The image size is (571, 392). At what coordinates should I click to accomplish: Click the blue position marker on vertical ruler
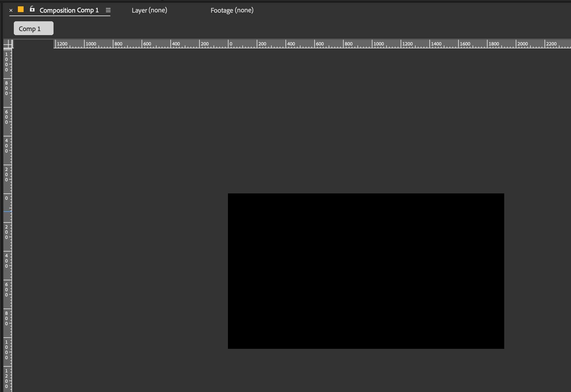point(7,212)
